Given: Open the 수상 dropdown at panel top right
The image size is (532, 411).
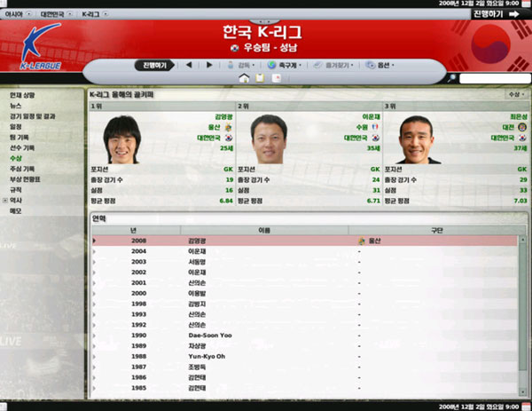Looking at the screenshot, I should pos(514,93).
